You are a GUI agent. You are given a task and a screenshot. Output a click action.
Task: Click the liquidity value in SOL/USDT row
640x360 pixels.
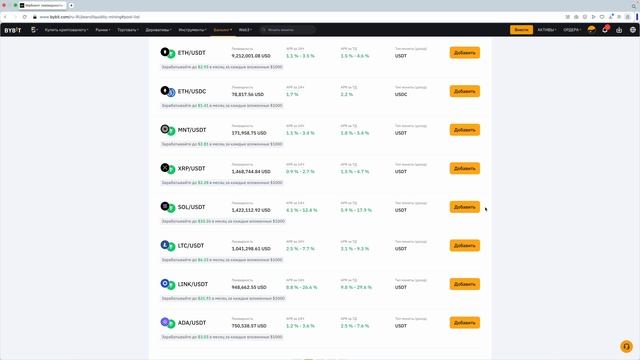(251, 210)
